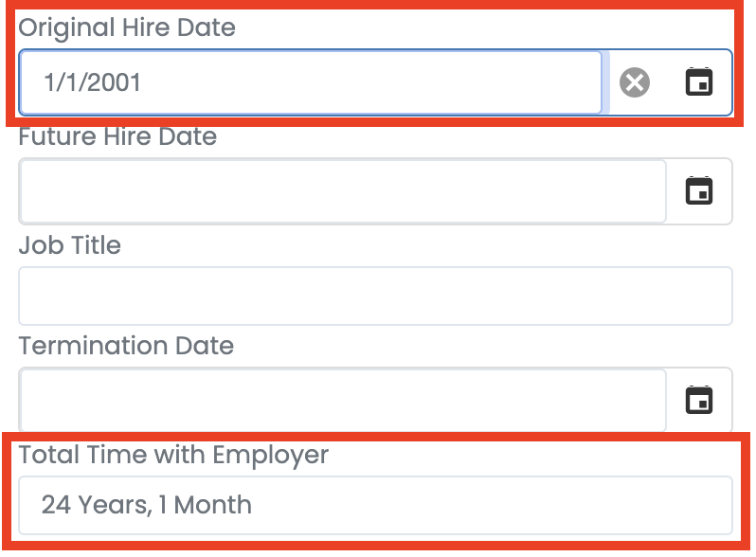Click the word "Years" in the total time value
The image size is (756, 557).
pyautogui.click(x=114, y=505)
